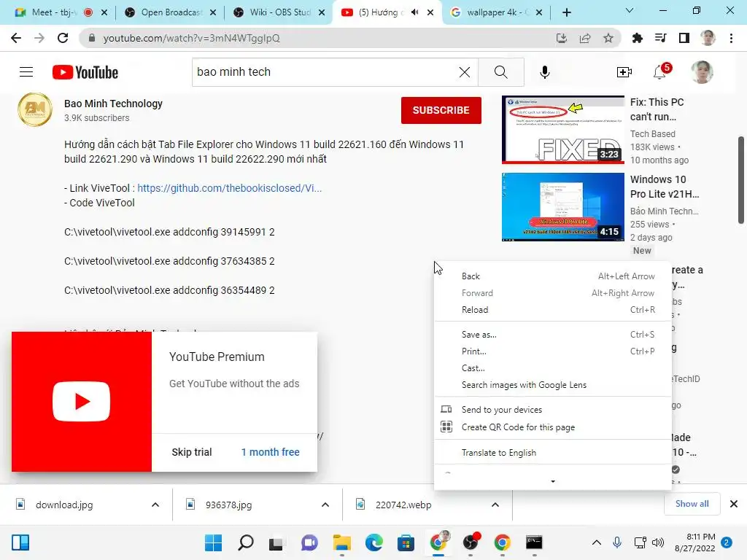Open a new browser tab
747x560 pixels.
[566, 12]
